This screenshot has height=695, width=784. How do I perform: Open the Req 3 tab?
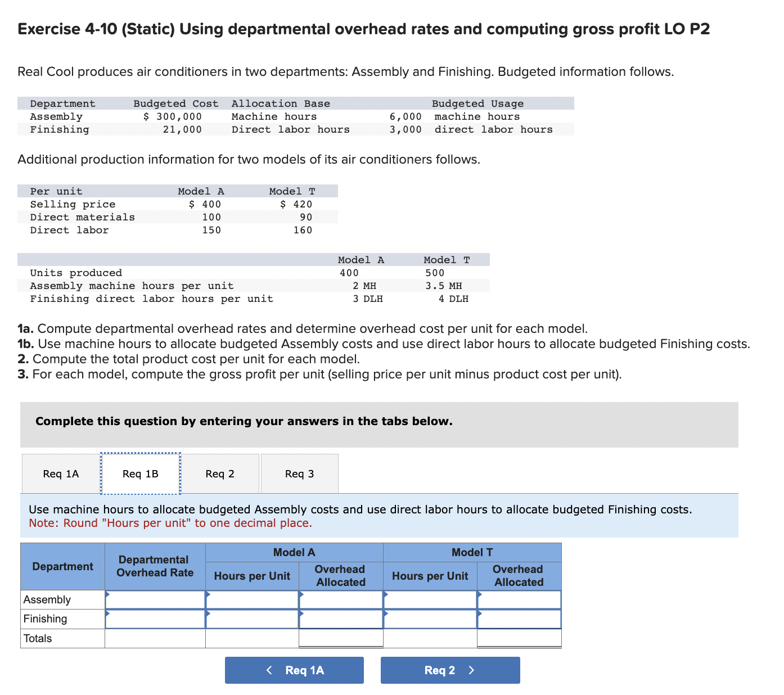click(299, 473)
